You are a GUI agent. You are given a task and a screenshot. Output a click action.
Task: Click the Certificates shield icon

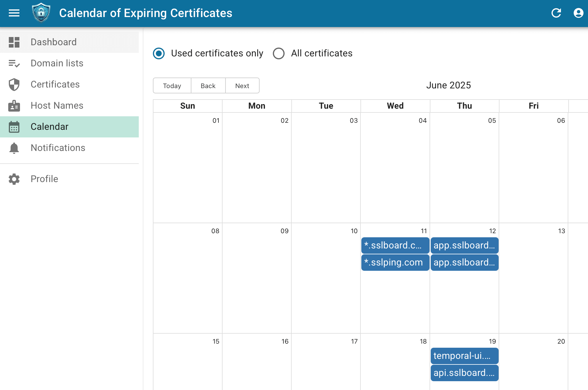pos(14,85)
